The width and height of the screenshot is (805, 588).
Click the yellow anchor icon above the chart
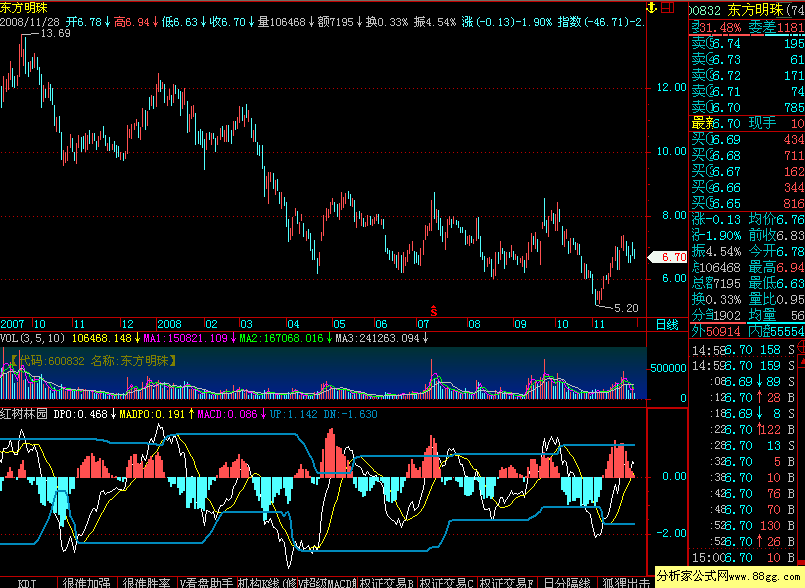[651, 8]
